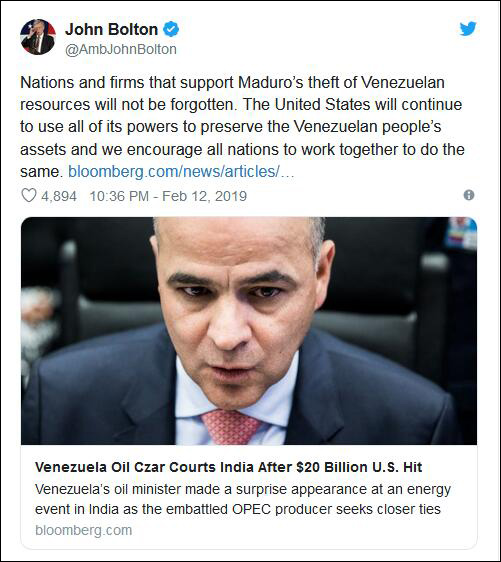The image size is (501, 562).
Task: Click the blue verified checkmark badge
Action: (x=171, y=29)
